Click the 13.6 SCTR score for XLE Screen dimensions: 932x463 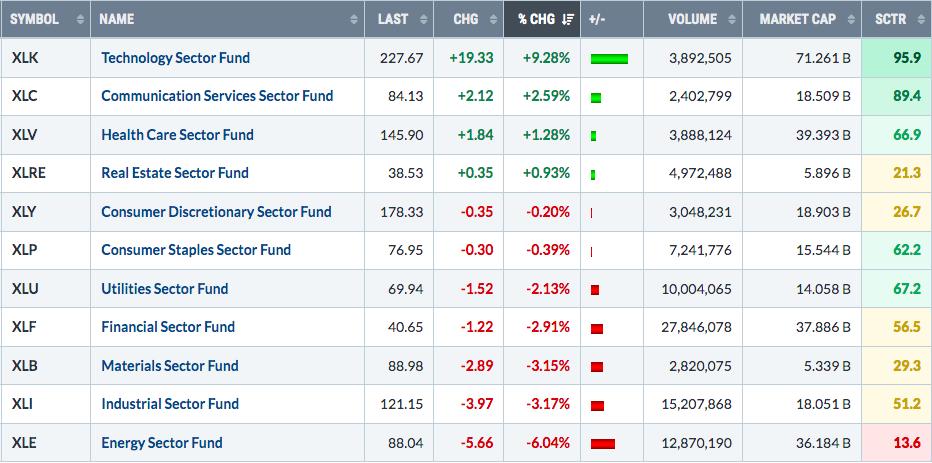coord(907,442)
